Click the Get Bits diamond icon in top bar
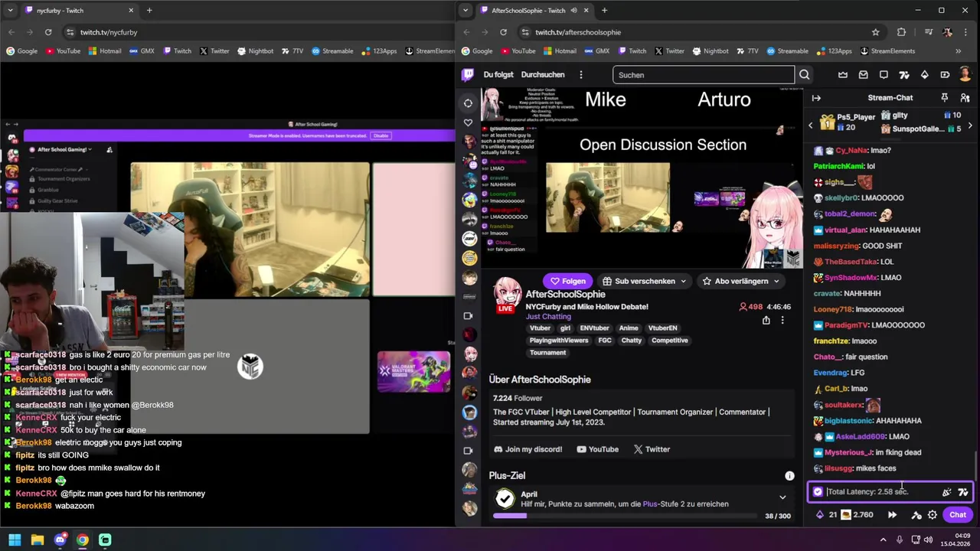The width and height of the screenshot is (980, 551). 924,75
